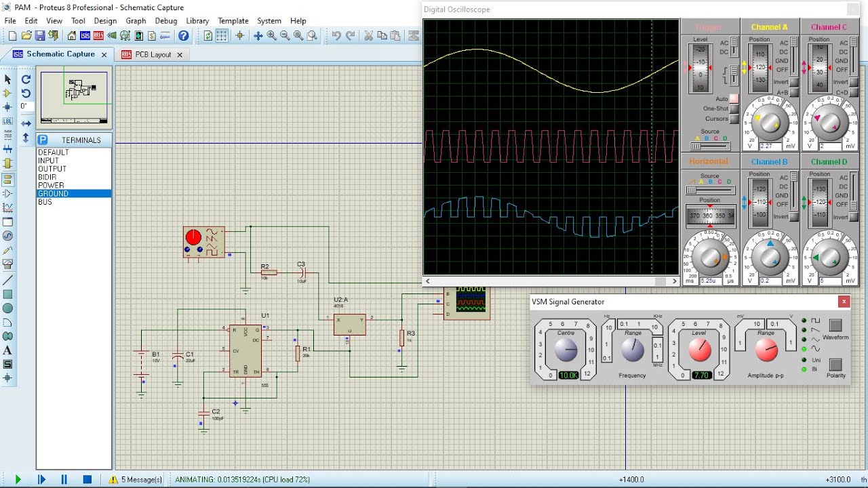Pick the 2D line drawing tool
Screen dimensions: 868x488
(x=7, y=280)
